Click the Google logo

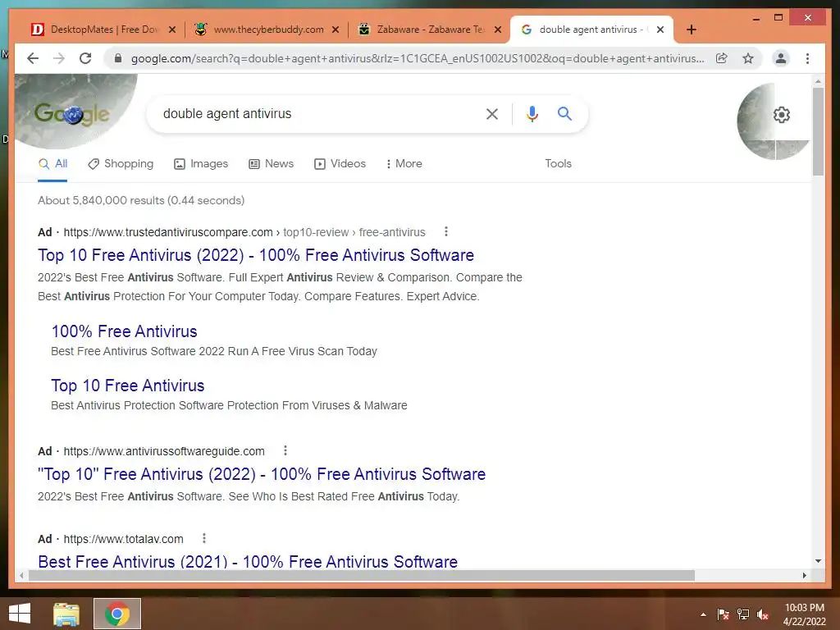72,113
